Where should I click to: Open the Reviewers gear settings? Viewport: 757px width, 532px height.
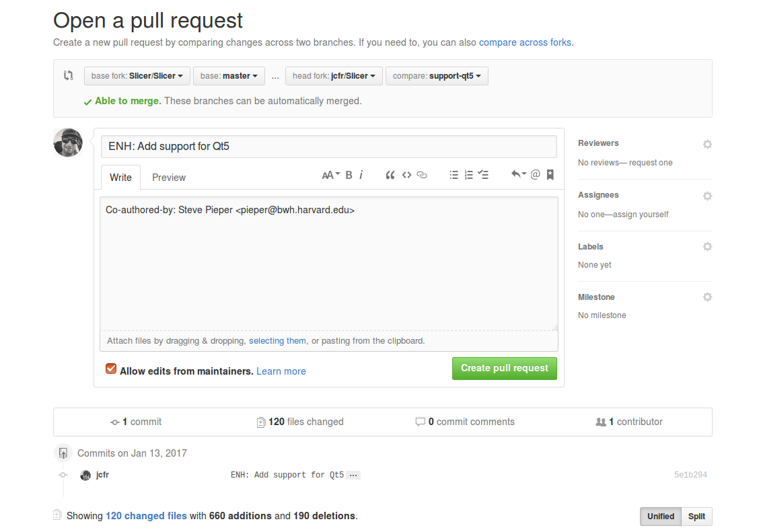pos(707,144)
